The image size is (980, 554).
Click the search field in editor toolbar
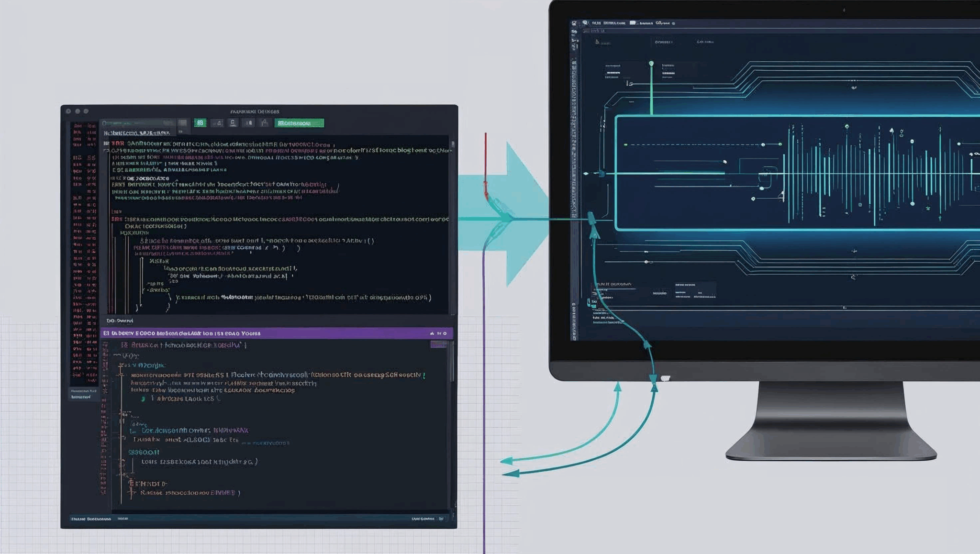tap(138, 123)
